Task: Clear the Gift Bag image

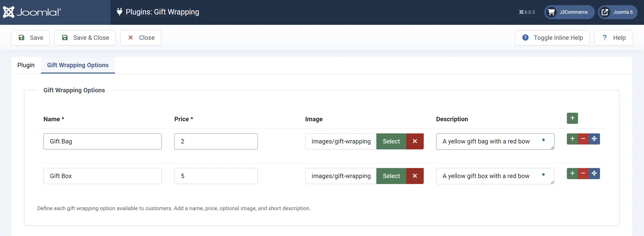Action: [x=415, y=141]
